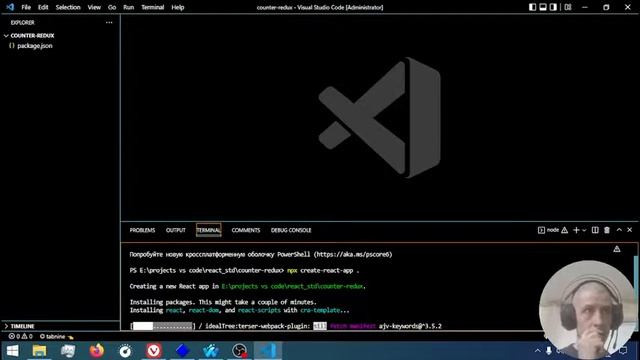Click the npm install progress bar
The height and width of the screenshot is (360, 640).
pos(162,326)
